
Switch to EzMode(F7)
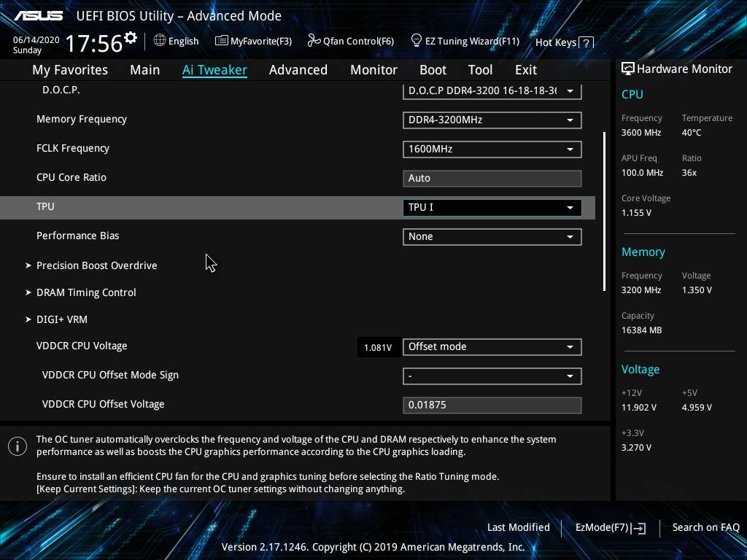pyautogui.click(x=611, y=528)
